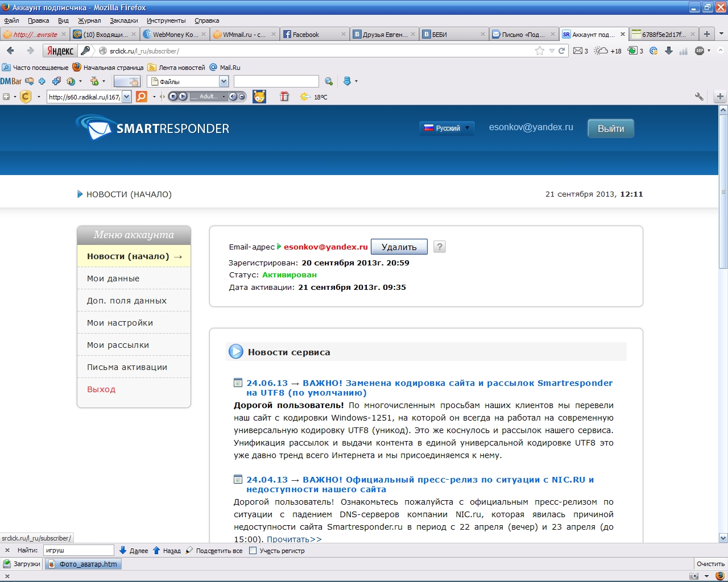The height and width of the screenshot is (582, 728).
Task: Expand the radio station Adult dropdown
Action: click(224, 97)
